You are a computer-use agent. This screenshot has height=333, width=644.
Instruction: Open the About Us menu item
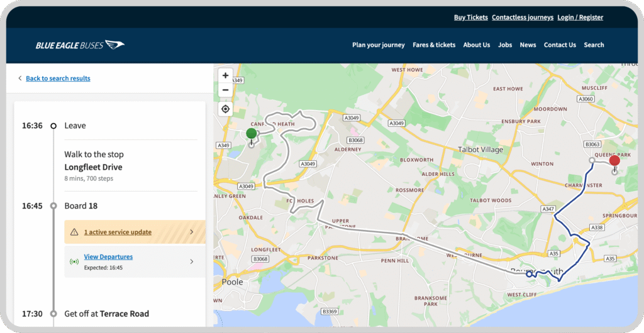[x=477, y=45]
